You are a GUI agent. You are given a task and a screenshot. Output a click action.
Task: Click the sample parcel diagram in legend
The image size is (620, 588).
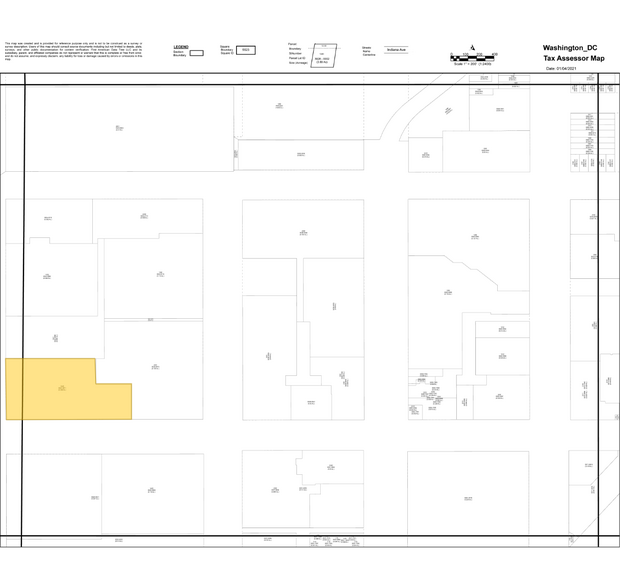coord(324,55)
